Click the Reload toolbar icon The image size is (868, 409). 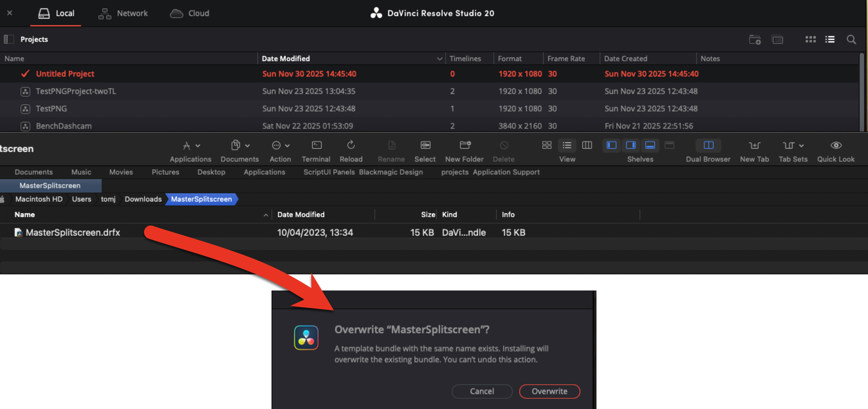click(x=351, y=145)
